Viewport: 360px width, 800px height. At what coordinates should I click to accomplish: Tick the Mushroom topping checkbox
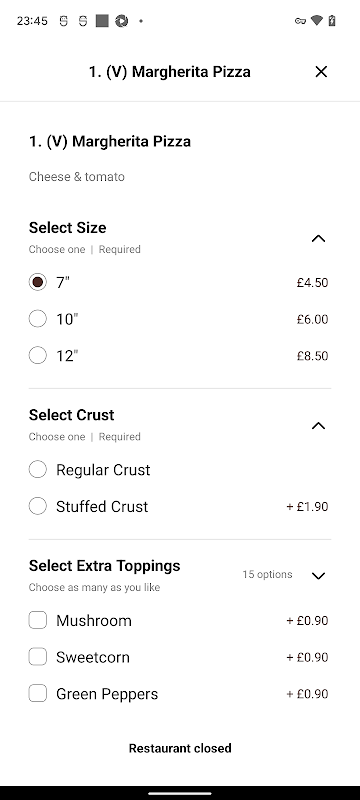point(38,620)
